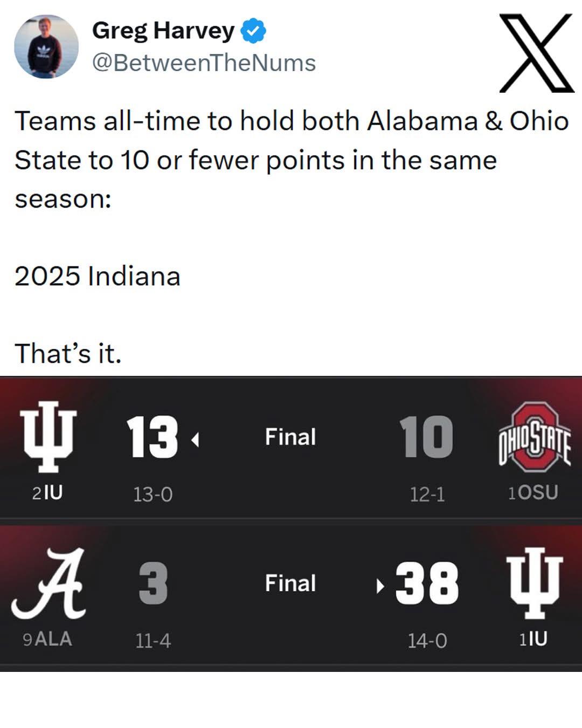Click the Ohio State logo
Viewport: 582px width, 728px height.
[x=534, y=437]
